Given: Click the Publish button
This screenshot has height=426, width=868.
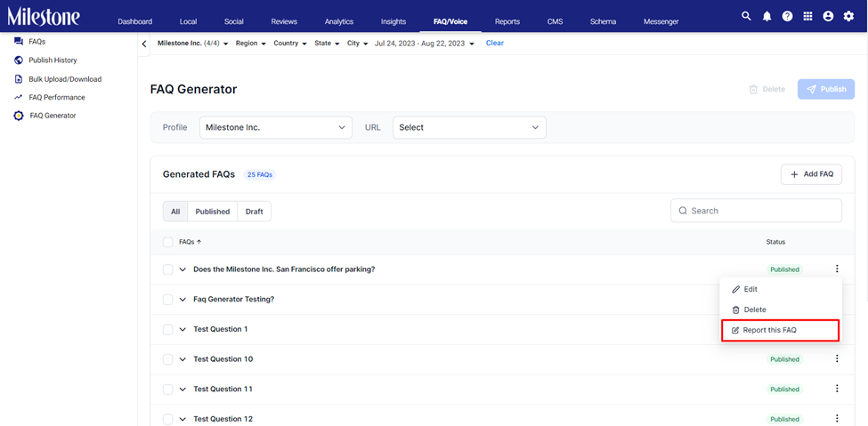Looking at the screenshot, I should pos(826,89).
